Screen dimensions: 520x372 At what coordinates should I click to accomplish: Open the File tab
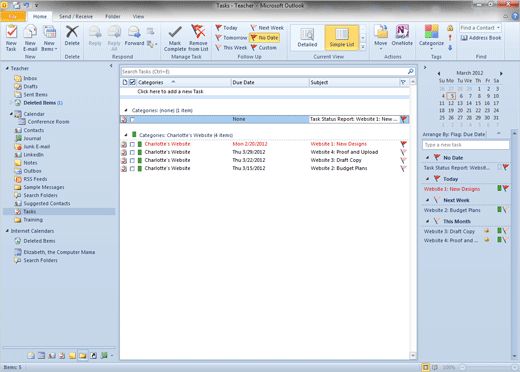13,16
